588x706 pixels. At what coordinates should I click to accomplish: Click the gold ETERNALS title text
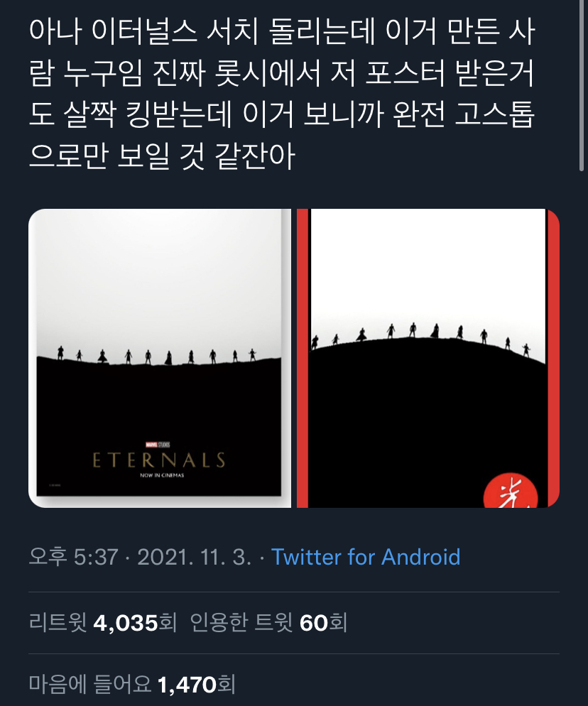click(159, 460)
